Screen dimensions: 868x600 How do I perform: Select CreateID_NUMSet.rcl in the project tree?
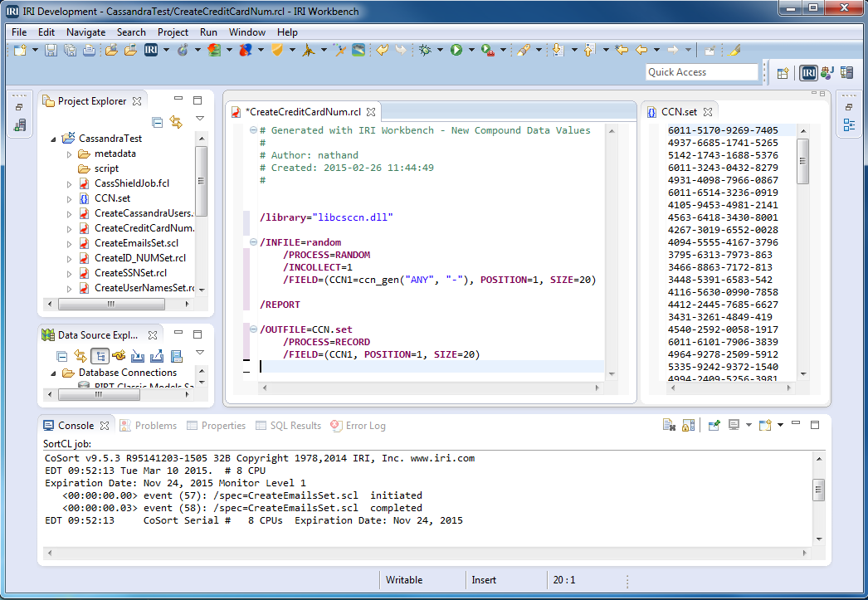click(140, 258)
